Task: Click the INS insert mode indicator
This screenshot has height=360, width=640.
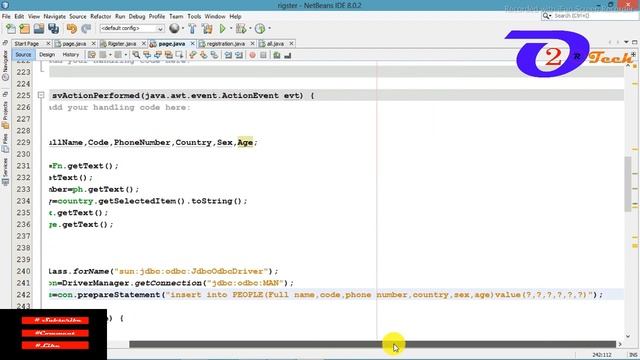Action: [x=633, y=355]
